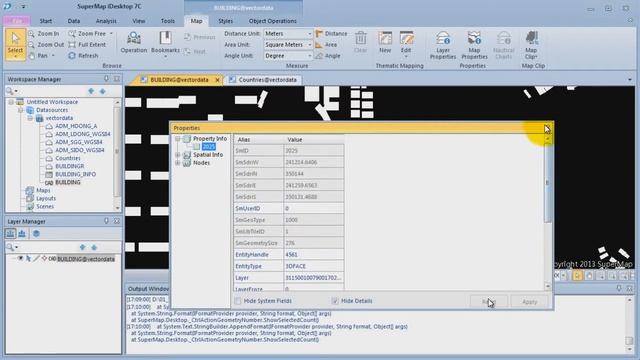The width and height of the screenshot is (640, 360).
Task: Collapse the Property Info tree node
Action: pyautogui.click(x=178, y=139)
